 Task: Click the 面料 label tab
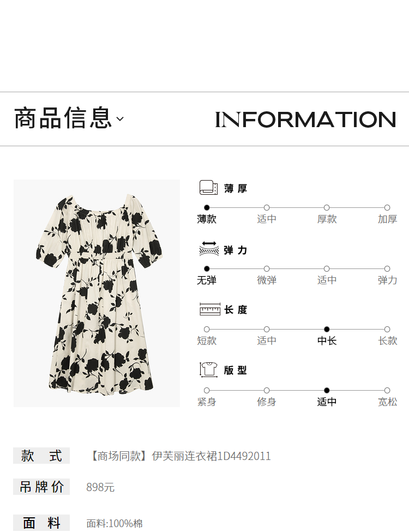pos(41,523)
